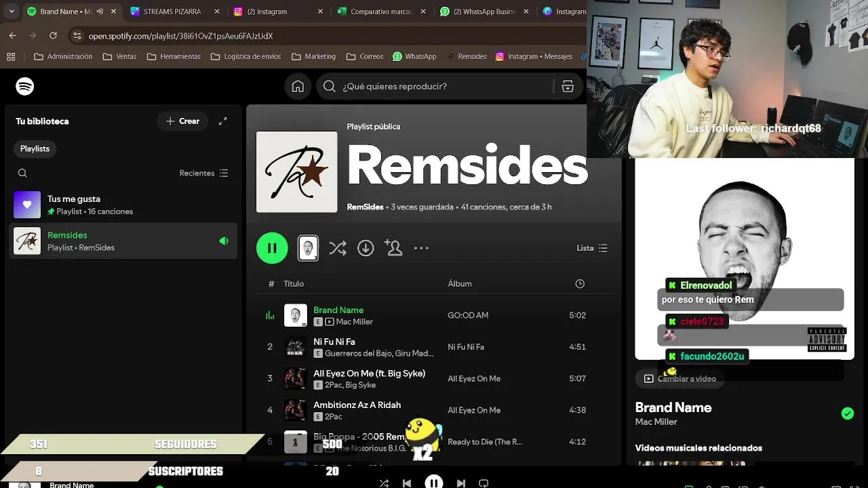This screenshot has height=488, width=868.
Task: View site information icon in address bar
Action: coord(77,36)
